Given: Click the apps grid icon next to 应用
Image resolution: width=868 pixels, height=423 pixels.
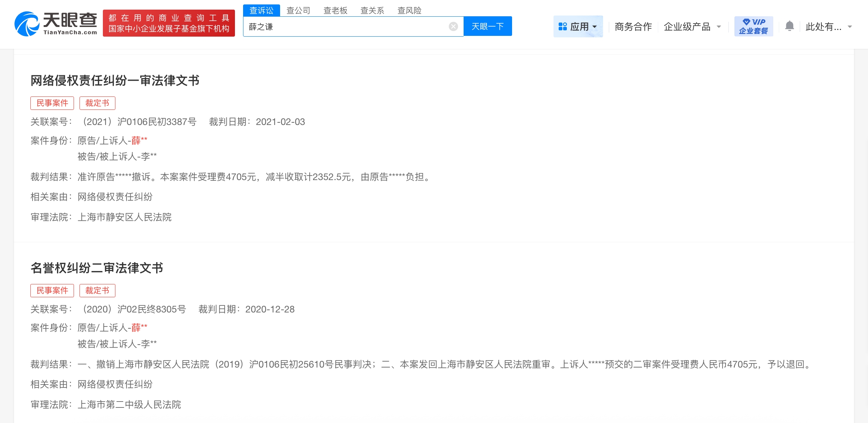Looking at the screenshot, I should [563, 26].
